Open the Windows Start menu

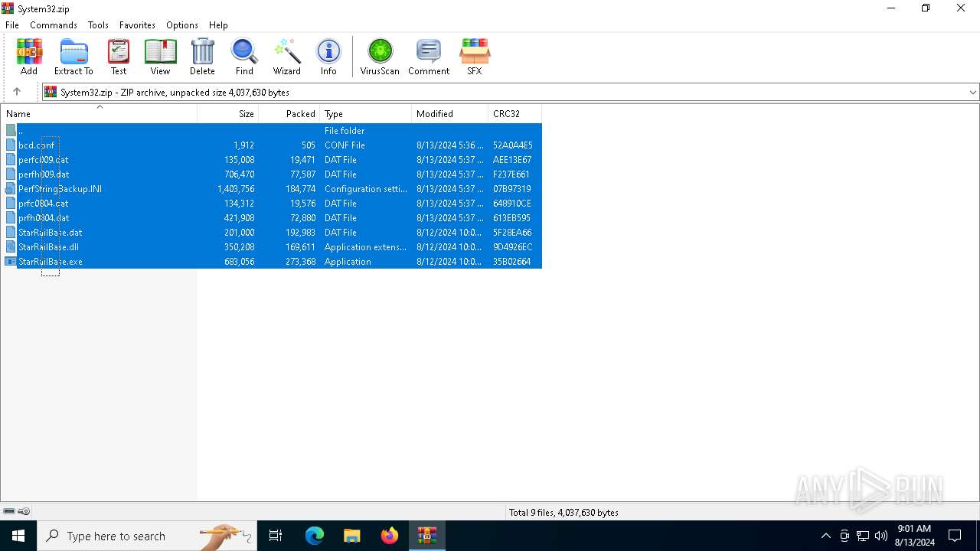(18, 536)
